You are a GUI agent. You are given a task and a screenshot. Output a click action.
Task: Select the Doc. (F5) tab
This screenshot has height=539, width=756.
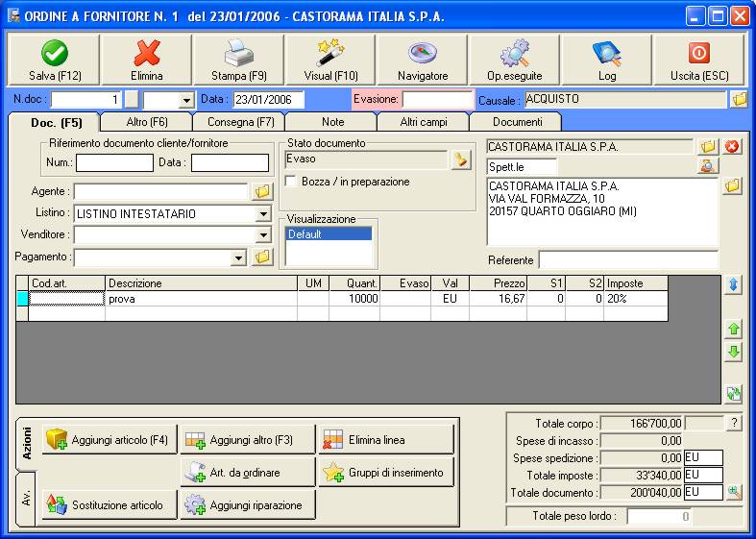click(x=57, y=122)
